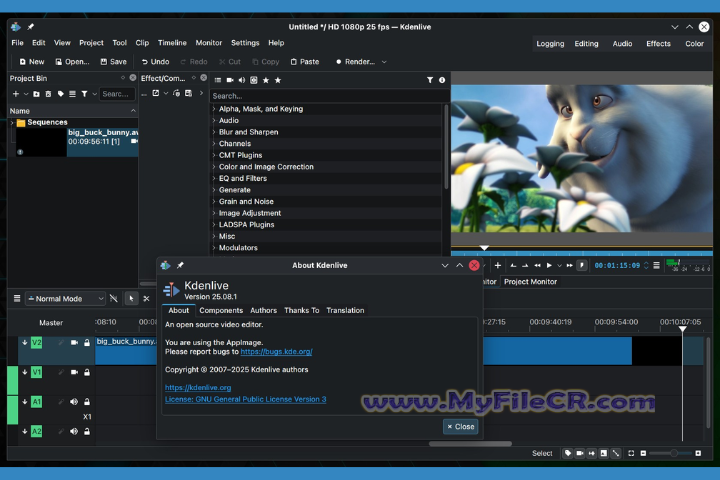Click the delete clip trash icon in the Project Bin
The height and width of the screenshot is (480, 720).
coord(48,94)
